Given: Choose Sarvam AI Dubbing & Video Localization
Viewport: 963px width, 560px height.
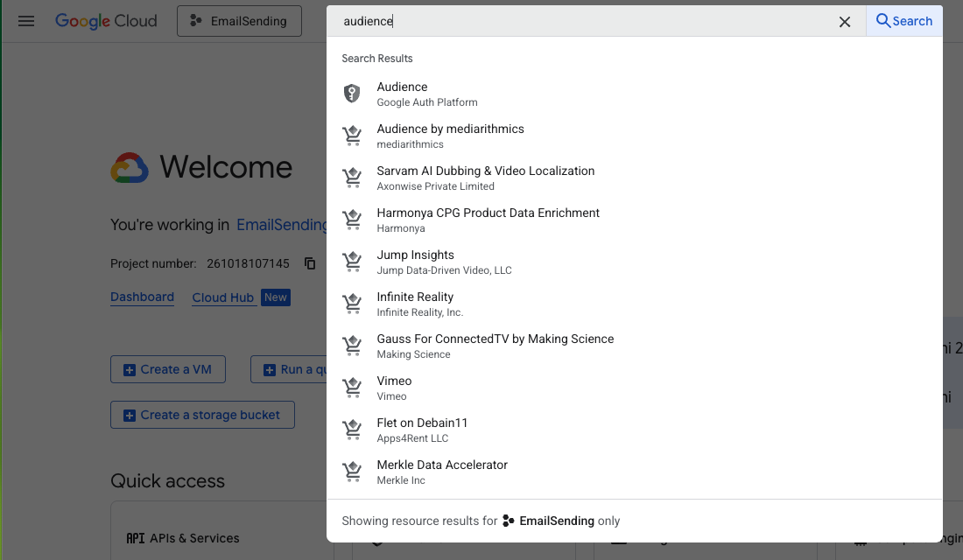Looking at the screenshot, I should pyautogui.click(x=485, y=178).
